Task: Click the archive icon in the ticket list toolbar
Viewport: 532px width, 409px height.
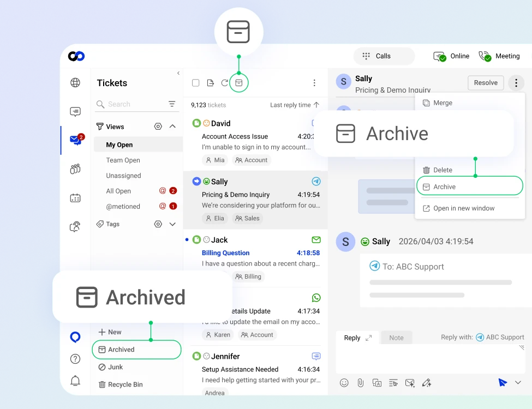Action: (239, 83)
